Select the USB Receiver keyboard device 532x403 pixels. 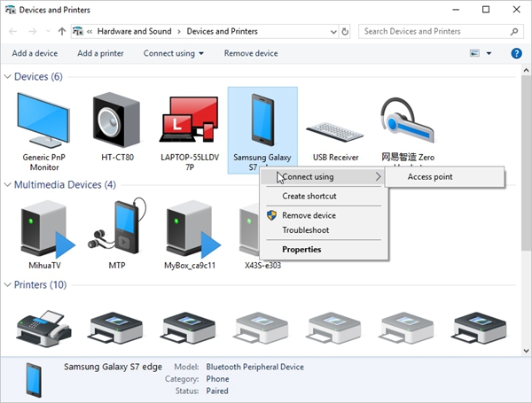335,132
